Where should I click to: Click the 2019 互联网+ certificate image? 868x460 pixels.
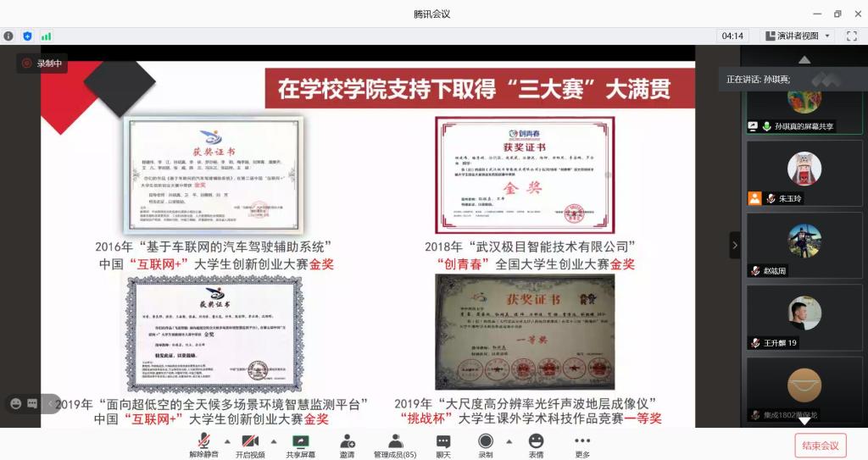(x=214, y=335)
